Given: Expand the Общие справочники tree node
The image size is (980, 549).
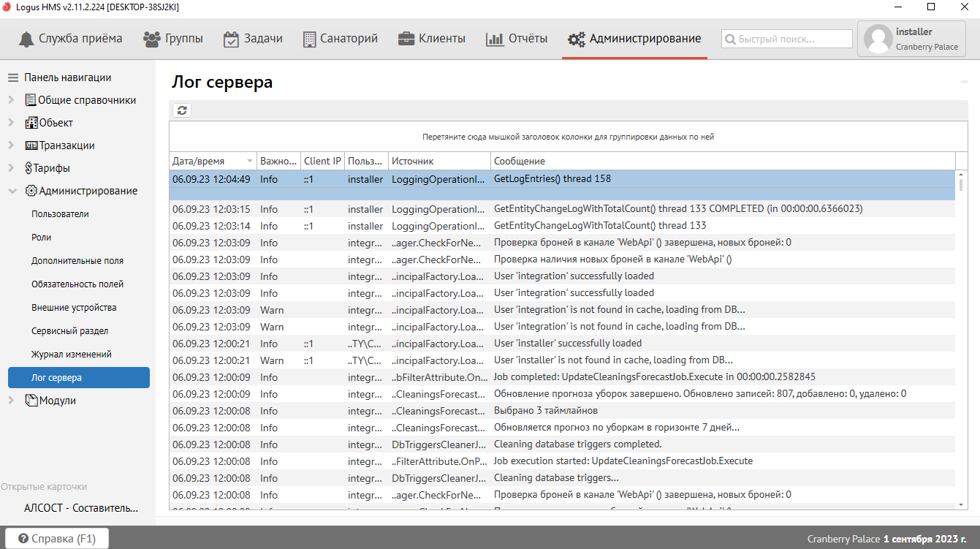Looking at the screenshot, I should pos(11,100).
